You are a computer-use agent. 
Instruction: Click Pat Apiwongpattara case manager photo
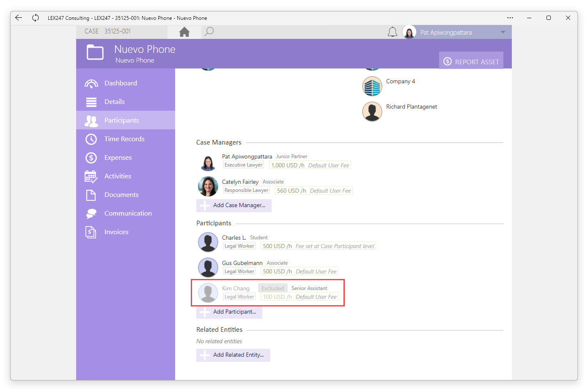click(208, 162)
